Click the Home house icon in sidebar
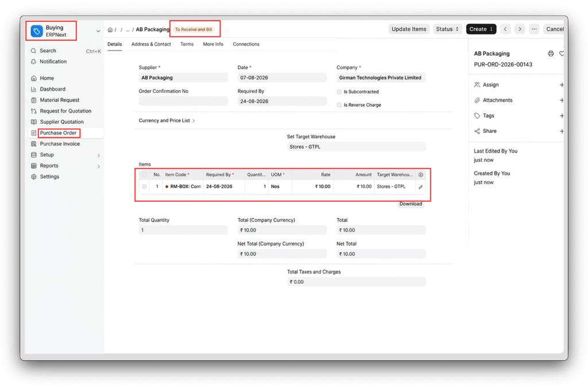The width and height of the screenshot is (588, 390). pyautogui.click(x=34, y=79)
